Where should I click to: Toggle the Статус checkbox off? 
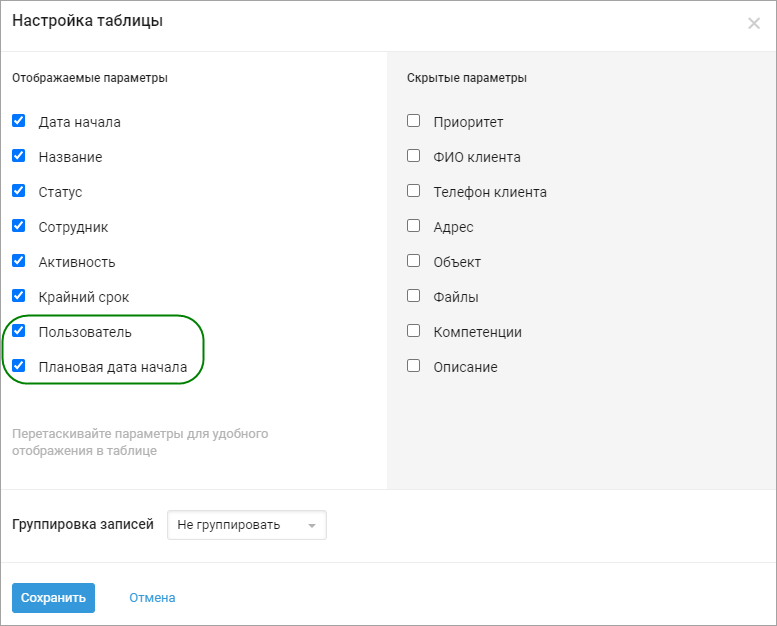18,191
